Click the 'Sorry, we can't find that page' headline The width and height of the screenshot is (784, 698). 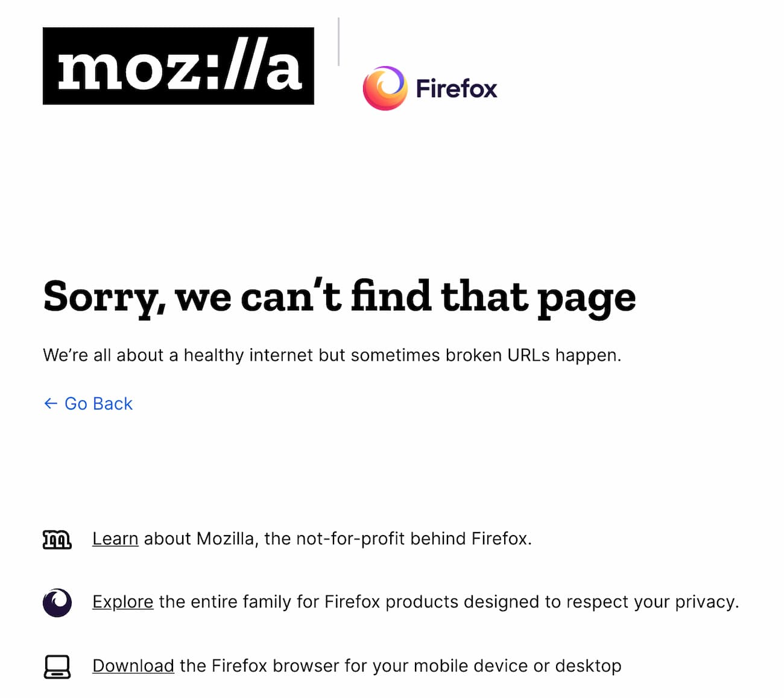point(339,296)
